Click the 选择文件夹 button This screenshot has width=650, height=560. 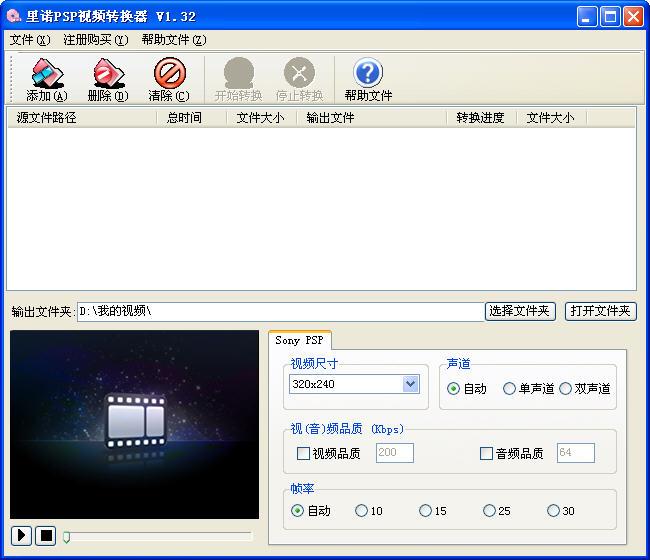(520, 311)
